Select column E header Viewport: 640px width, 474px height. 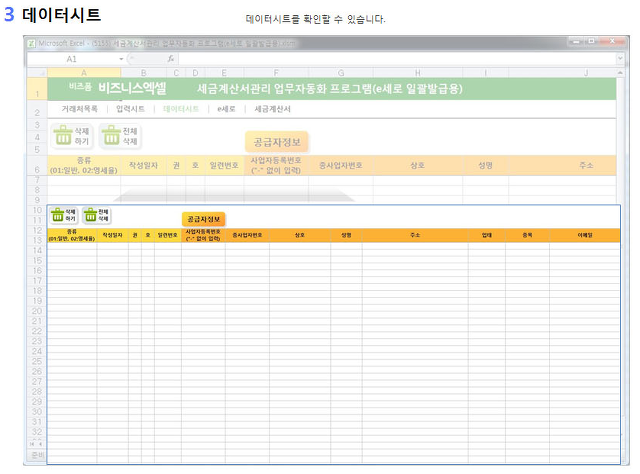[x=224, y=73]
